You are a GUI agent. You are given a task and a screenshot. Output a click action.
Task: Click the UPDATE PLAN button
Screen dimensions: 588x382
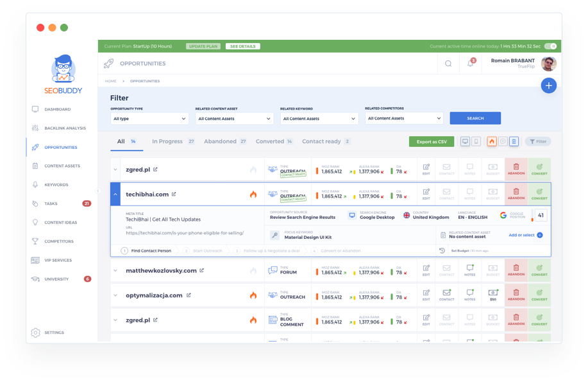pos(203,46)
